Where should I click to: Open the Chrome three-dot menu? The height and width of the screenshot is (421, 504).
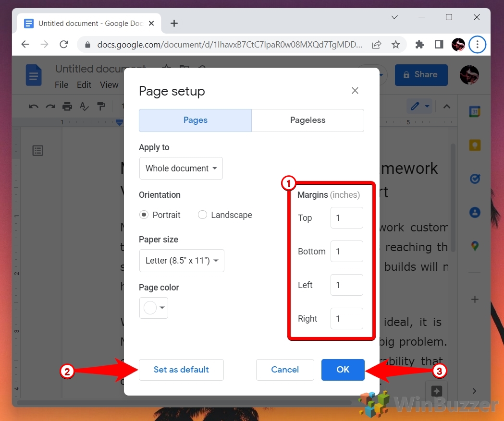(477, 44)
